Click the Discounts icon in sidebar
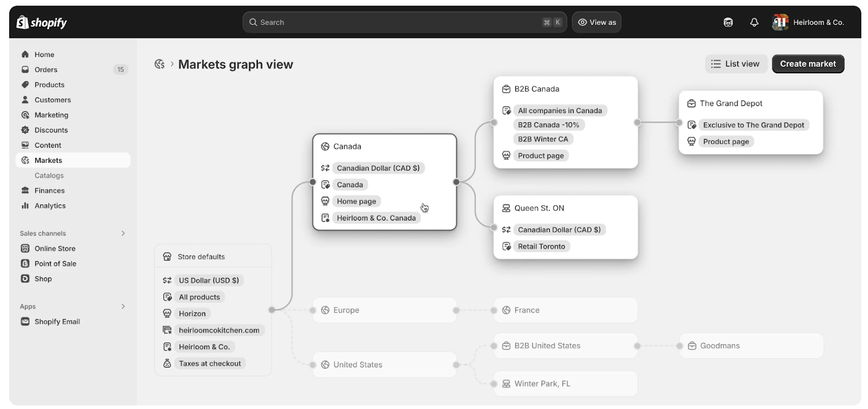Screen dimensions: 868x409 [x=25, y=130]
